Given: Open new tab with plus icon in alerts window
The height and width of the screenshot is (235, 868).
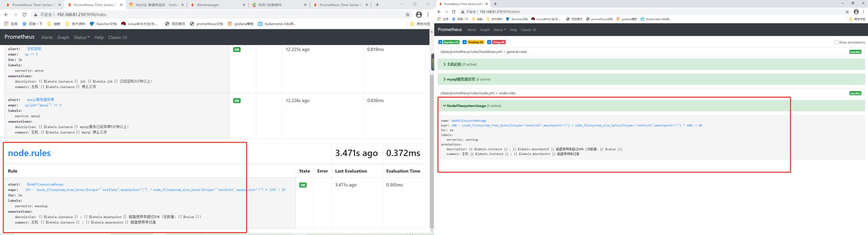Looking at the screenshot, I should coord(495,4).
